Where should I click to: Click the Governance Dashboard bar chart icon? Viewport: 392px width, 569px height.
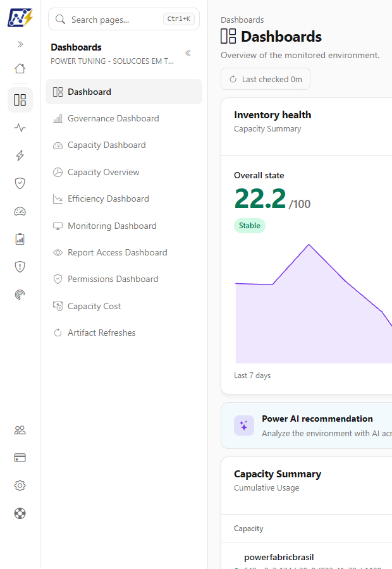[58, 119]
